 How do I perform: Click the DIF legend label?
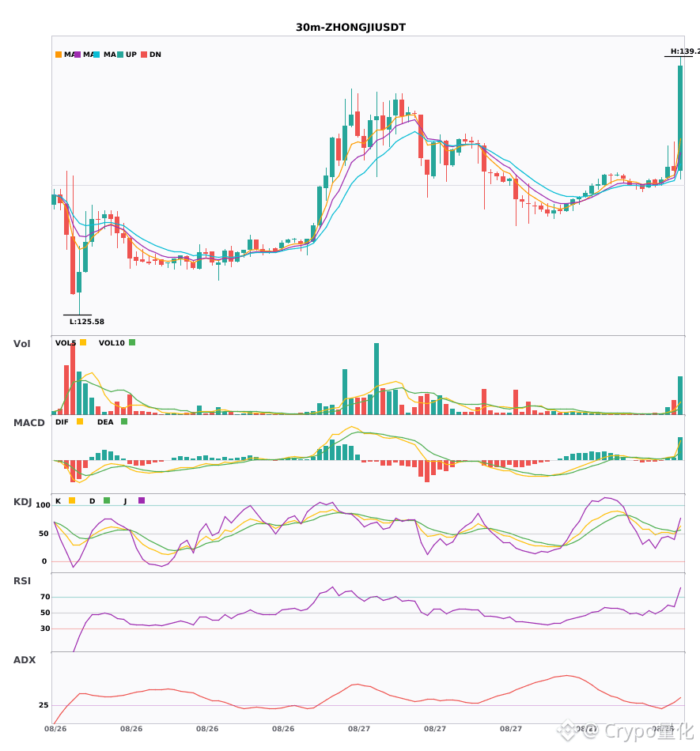point(62,422)
